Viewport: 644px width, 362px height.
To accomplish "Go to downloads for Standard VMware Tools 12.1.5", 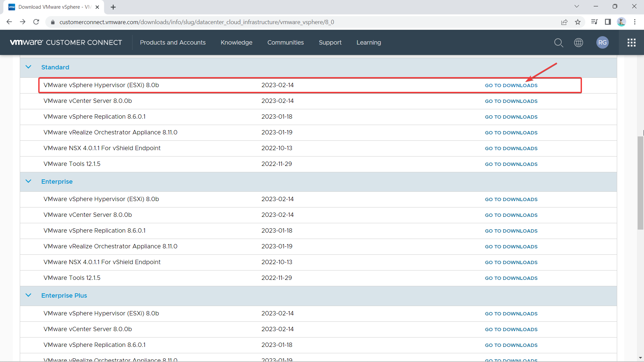I will pos(511,164).
